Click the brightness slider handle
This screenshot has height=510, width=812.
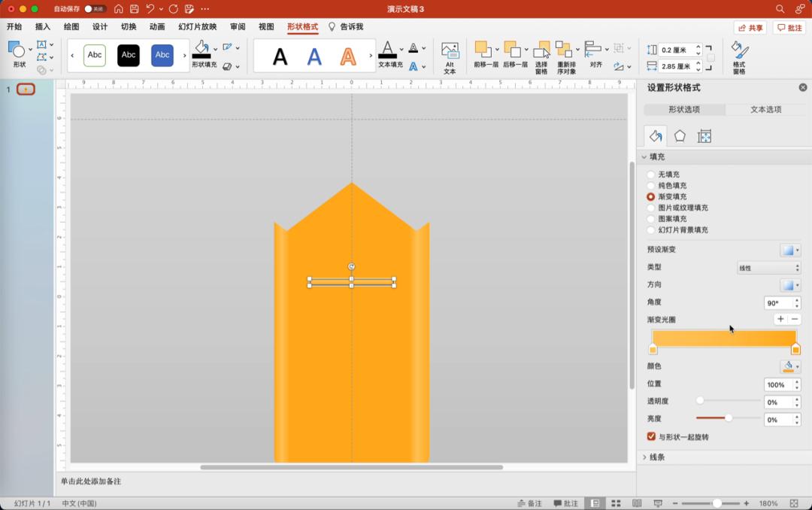pos(729,418)
